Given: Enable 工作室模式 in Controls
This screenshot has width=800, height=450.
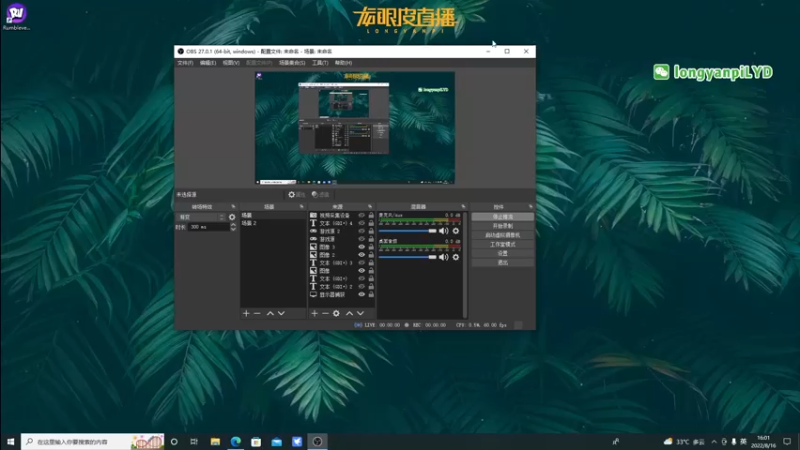Looking at the screenshot, I should click(x=503, y=244).
